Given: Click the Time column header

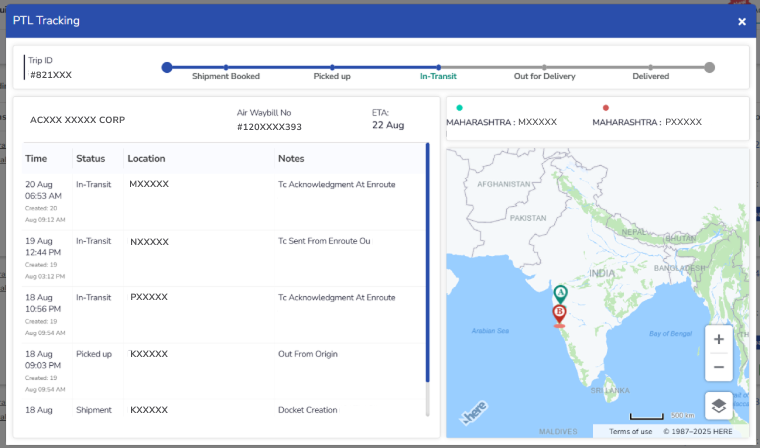Looking at the screenshot, I should pos(36,159).
